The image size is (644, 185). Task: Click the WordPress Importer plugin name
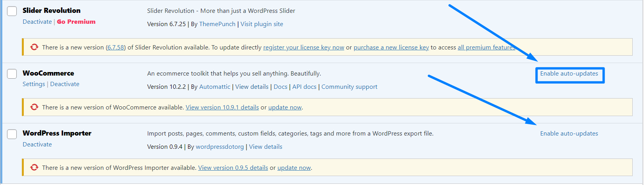pyautogui.click(x=57, y=133)
